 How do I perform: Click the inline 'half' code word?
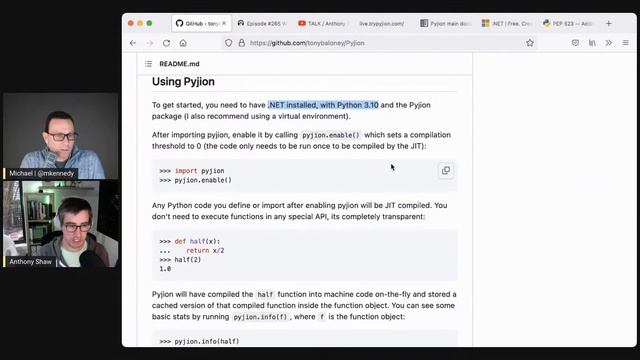point(265,295)
